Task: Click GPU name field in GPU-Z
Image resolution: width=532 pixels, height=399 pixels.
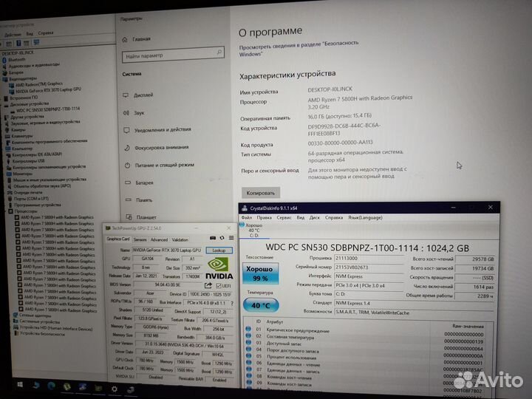Action: point(167,250)
